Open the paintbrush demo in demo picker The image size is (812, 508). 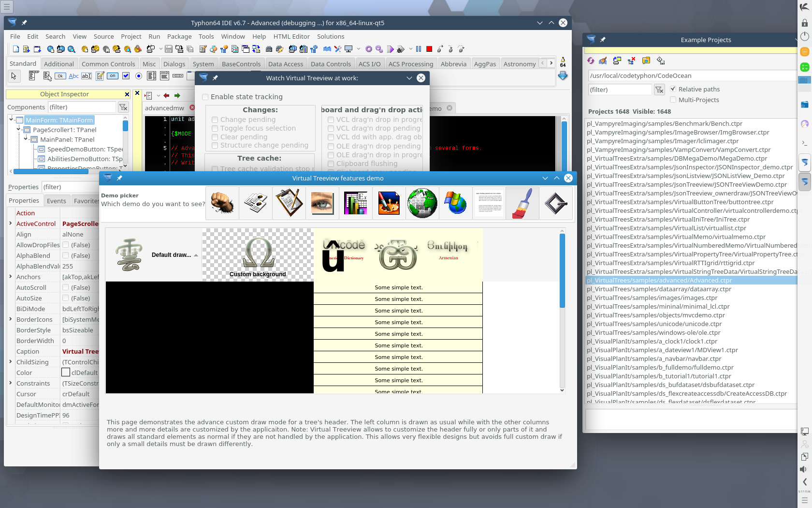522,203
